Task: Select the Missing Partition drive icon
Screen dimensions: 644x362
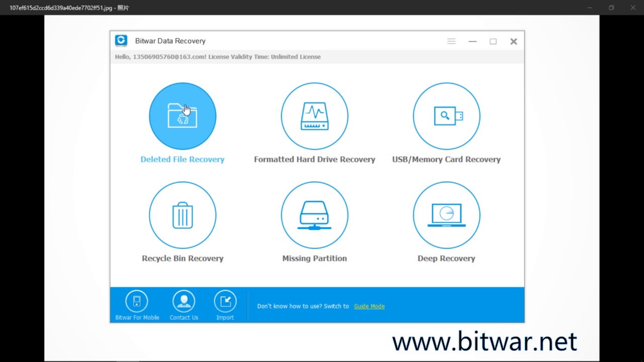Action: click(x=314, y=215)
